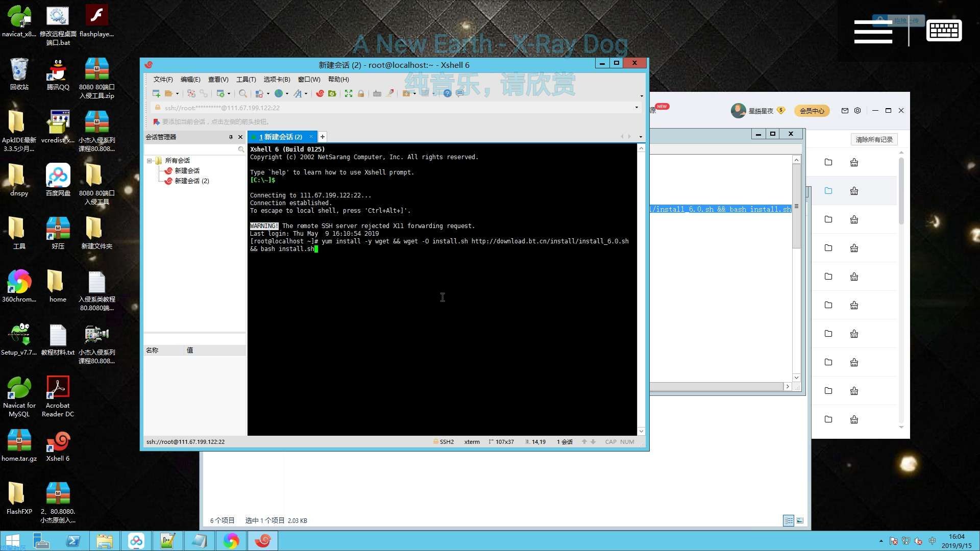
Task: Click the layout arrangement toolbar icon
Action: (x=259, y=93)
